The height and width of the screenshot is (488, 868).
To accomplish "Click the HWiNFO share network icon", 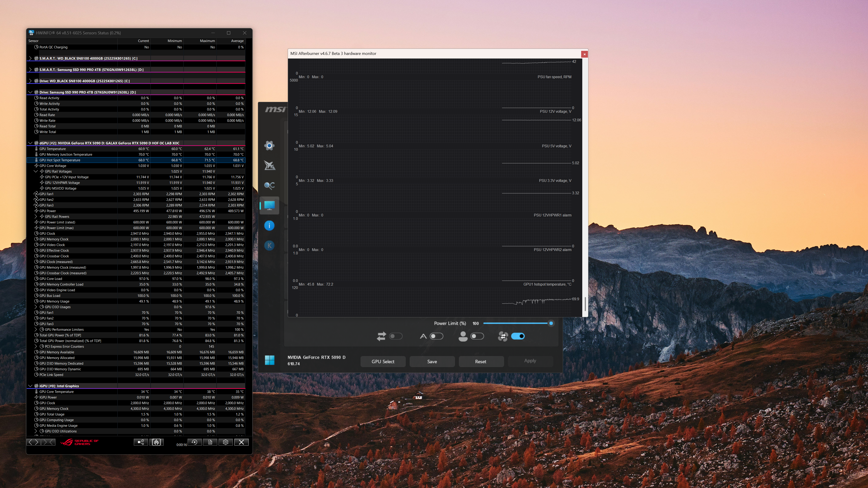I will pyautogui.click(x=141, y=442).
